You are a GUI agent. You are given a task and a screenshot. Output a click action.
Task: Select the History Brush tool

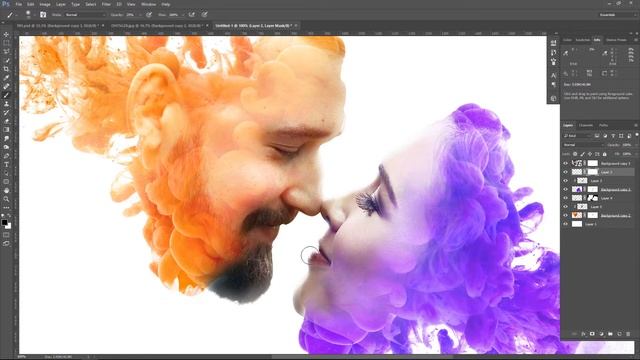pyautogui.click(x=6, y=112)
